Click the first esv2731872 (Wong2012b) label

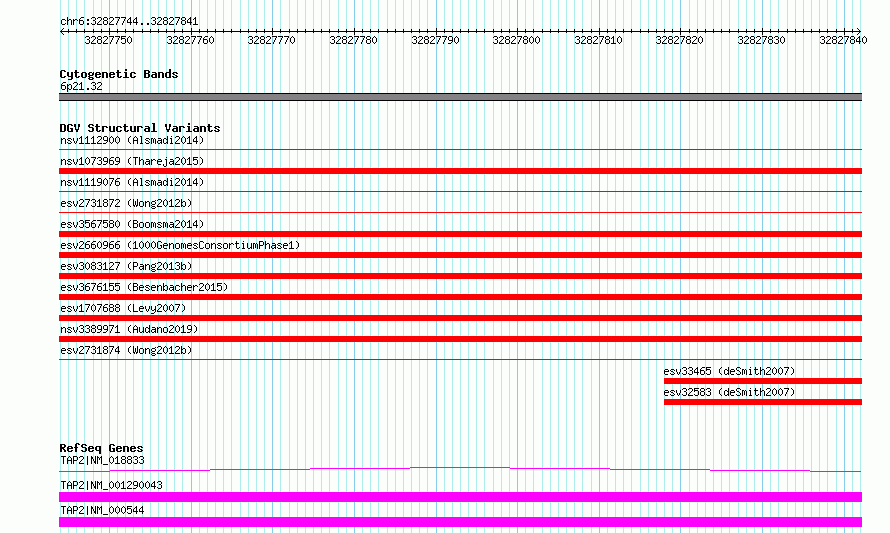[126, 203]
